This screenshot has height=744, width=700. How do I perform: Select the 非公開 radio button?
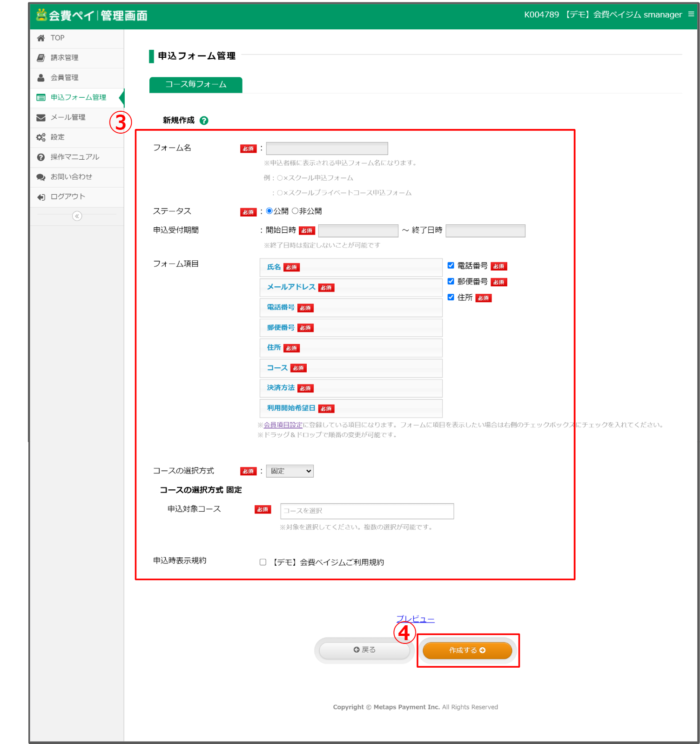(295, 211)
